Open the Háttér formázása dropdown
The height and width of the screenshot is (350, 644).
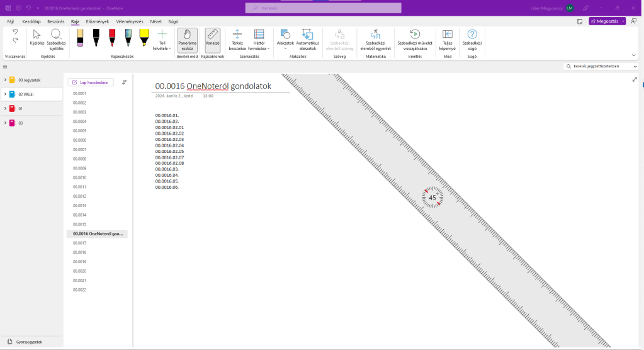(x=259, y=40)
